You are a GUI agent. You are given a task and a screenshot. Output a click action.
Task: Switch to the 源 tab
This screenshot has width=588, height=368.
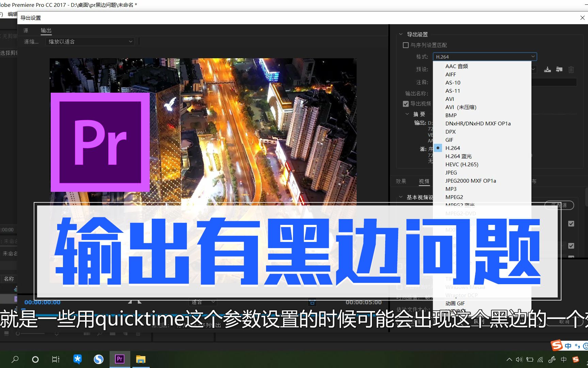tap(26, 30)
